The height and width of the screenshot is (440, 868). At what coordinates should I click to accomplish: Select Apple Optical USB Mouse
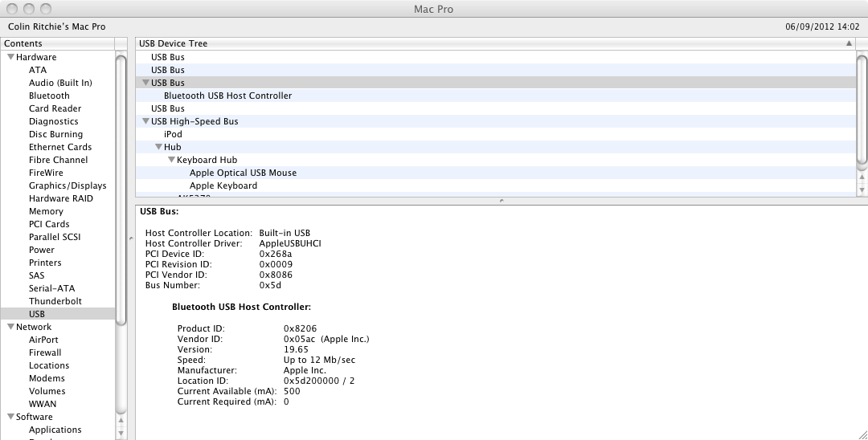point(243,173)
